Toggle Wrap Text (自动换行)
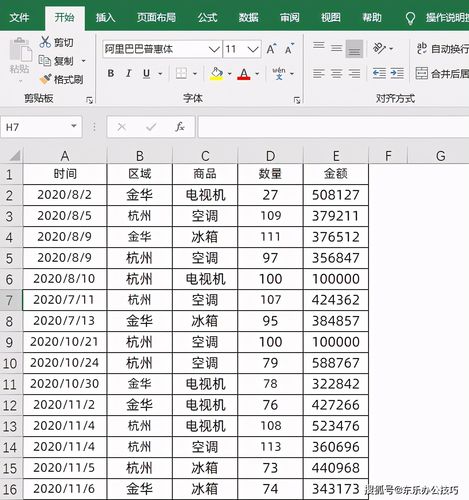The height and width of the screenshot is (500, 469). 443,49
